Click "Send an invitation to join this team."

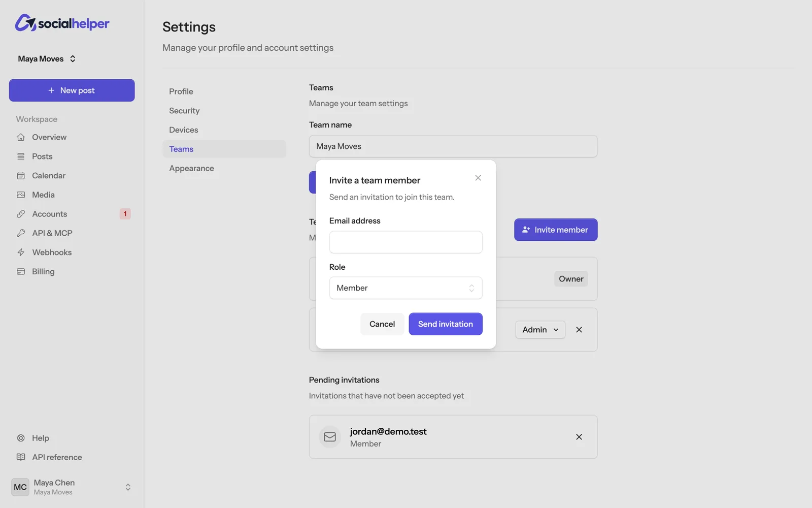click(392, 197)
